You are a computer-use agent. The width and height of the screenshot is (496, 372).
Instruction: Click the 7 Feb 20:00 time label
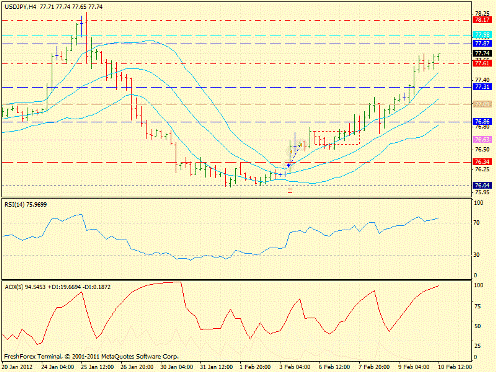375,367
